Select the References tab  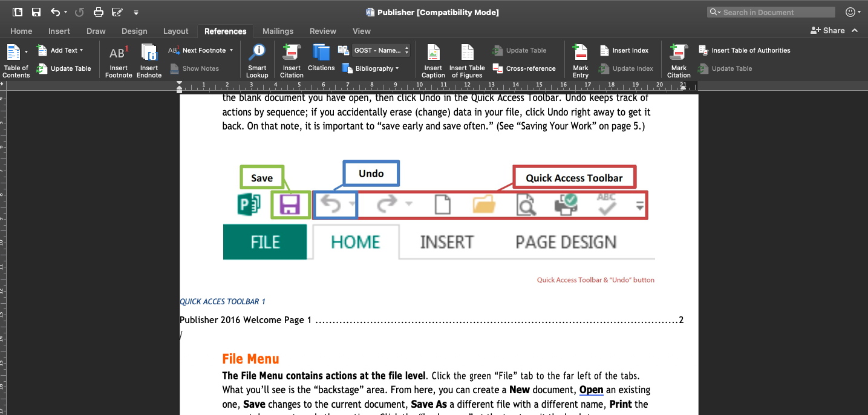point(225,31)
